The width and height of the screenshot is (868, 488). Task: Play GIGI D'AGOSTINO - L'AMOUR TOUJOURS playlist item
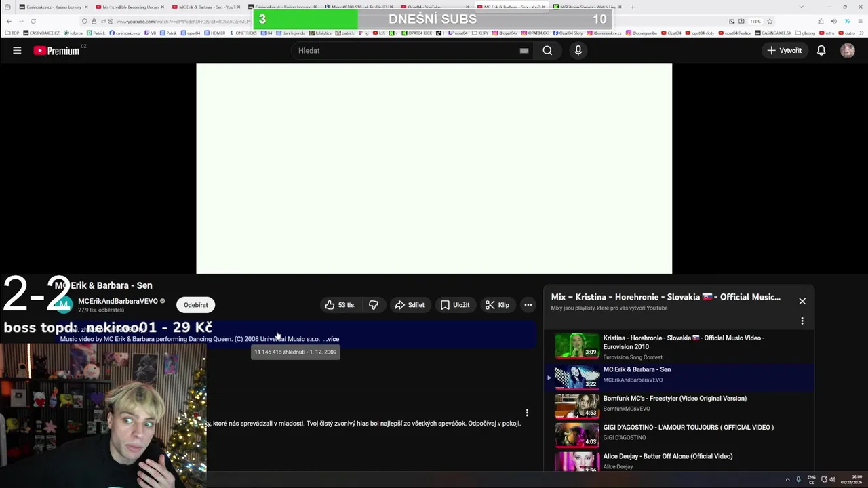pos(678,435)
